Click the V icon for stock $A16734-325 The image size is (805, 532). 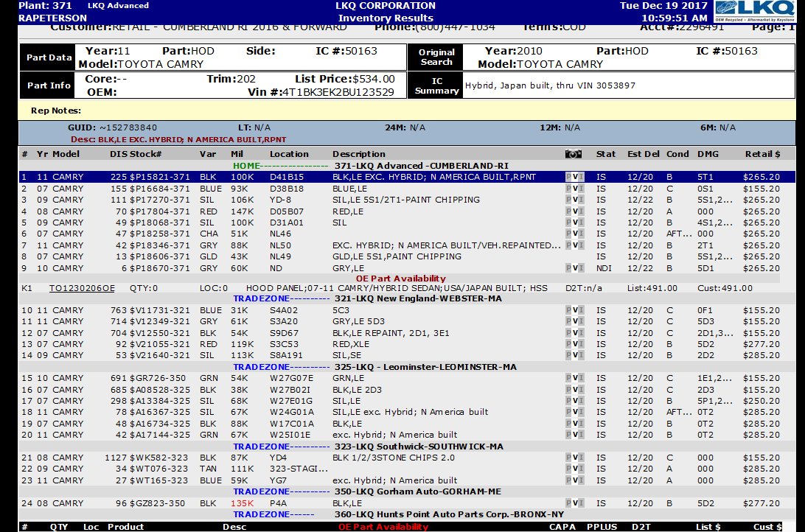click(x=575, y=424)
